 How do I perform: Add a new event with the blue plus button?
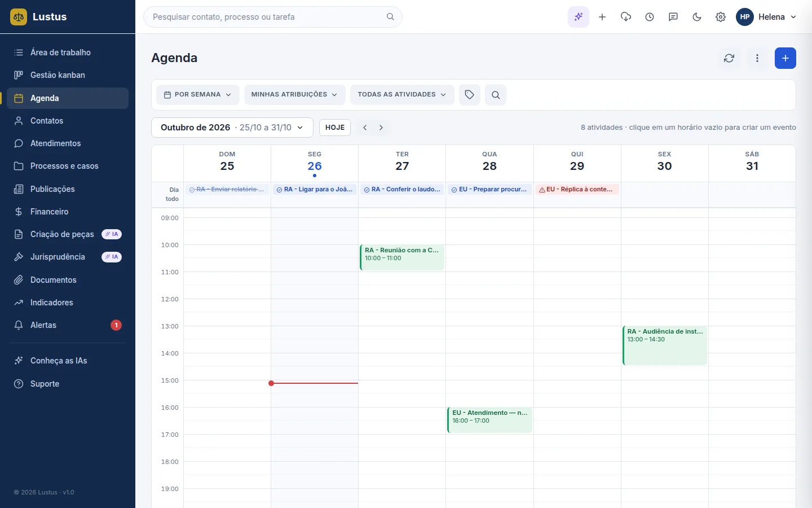pos(785,58)
